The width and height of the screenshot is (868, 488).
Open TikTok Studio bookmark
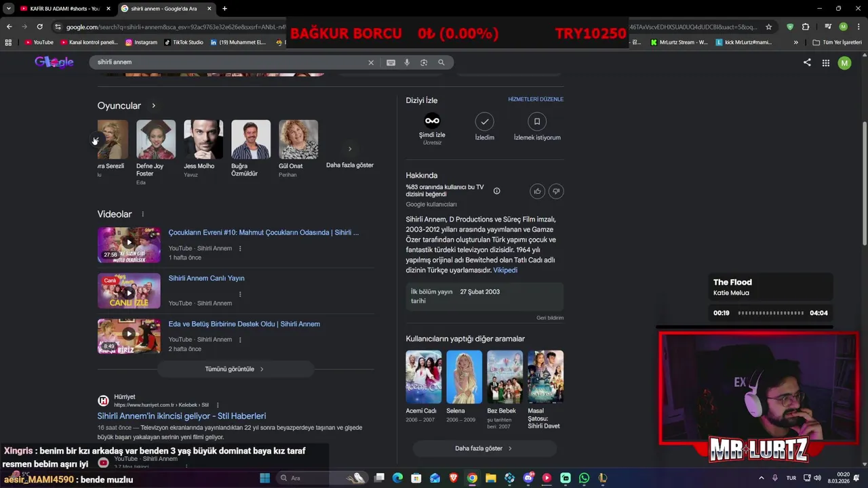(x=183, y=42)
